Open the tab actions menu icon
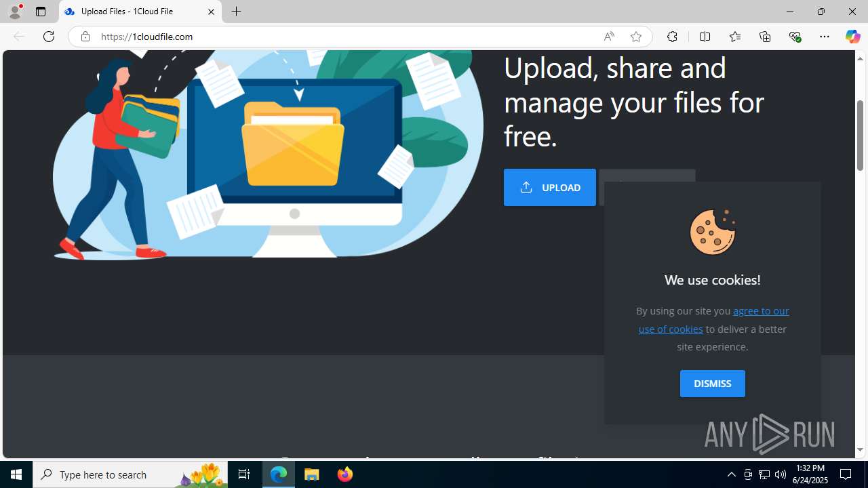Image resolution: width=868 pixels, height=488 pixels. pyautogui.click(x=41, y=12)
